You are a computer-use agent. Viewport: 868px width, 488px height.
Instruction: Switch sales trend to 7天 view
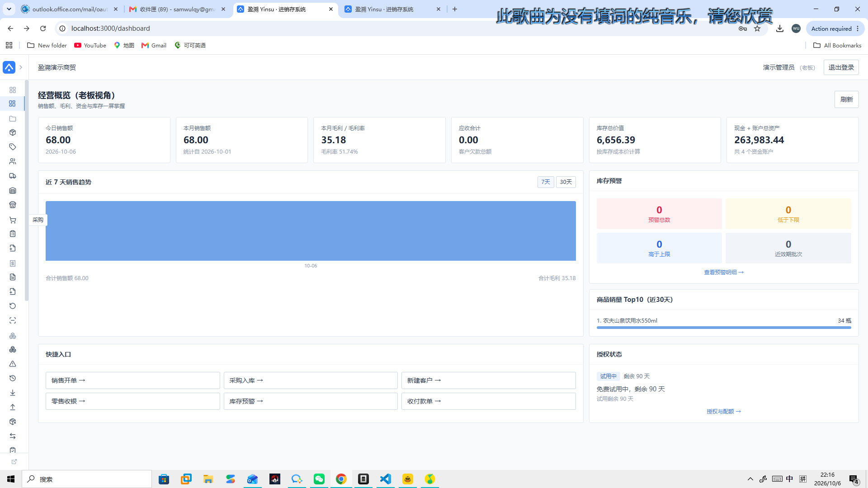[x=546, y=182]
